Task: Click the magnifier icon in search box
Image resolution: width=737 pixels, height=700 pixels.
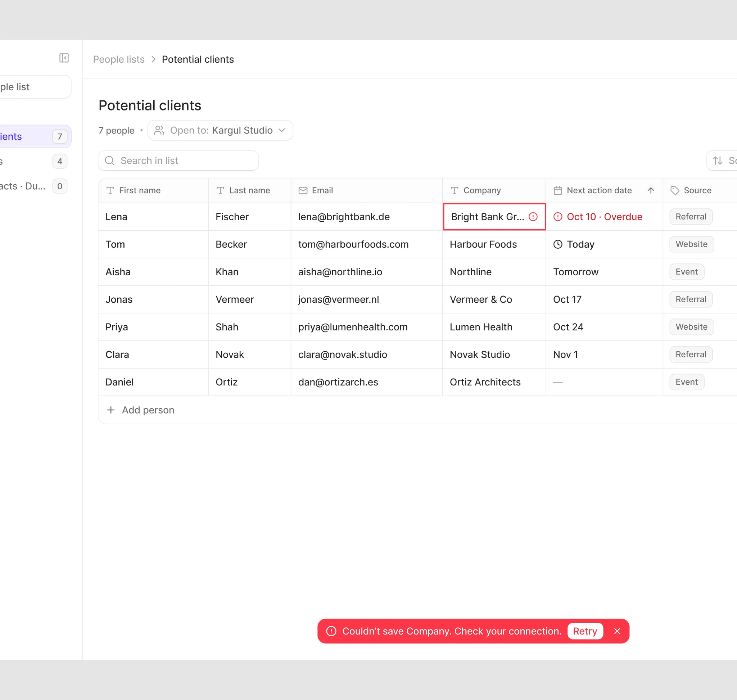Action: 109,161
